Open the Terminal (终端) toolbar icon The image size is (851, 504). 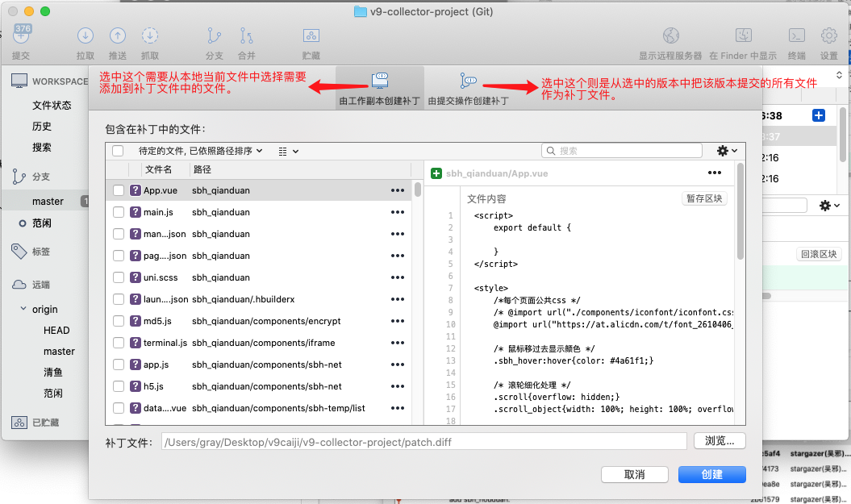click(x=796, y=35)
